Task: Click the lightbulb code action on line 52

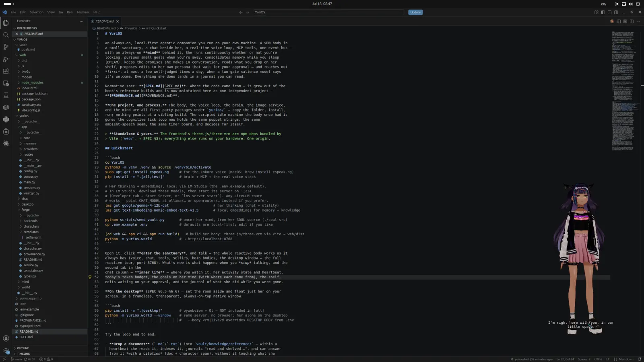Action: (x=90, y=277)
